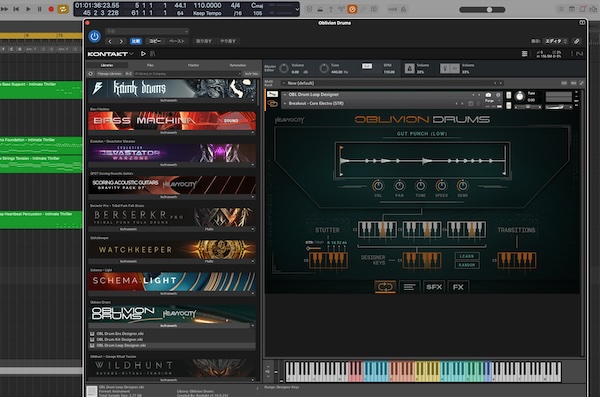
Task: Open the plug-in preset dropdown at top
Action: coord(147,31)
